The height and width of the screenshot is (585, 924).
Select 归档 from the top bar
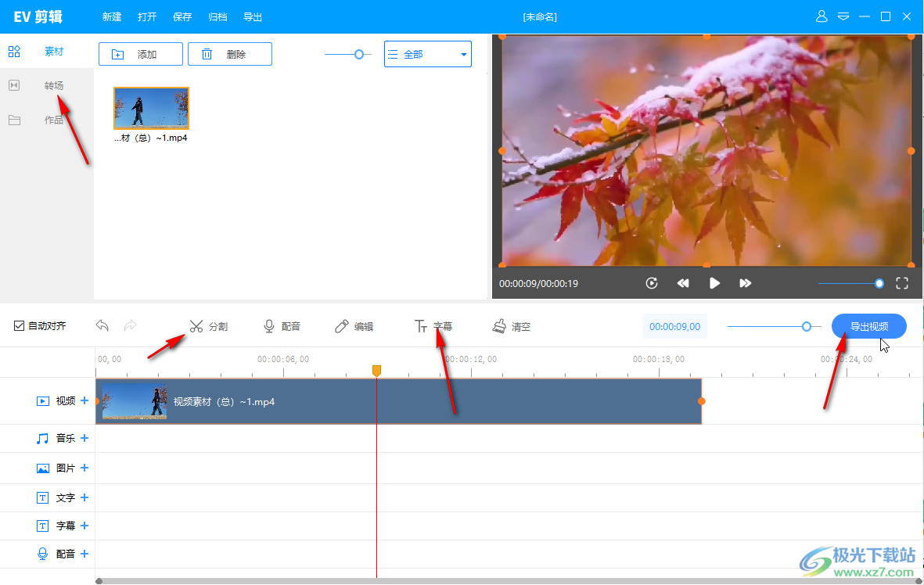pyautogui.click(x=218, y=17)
